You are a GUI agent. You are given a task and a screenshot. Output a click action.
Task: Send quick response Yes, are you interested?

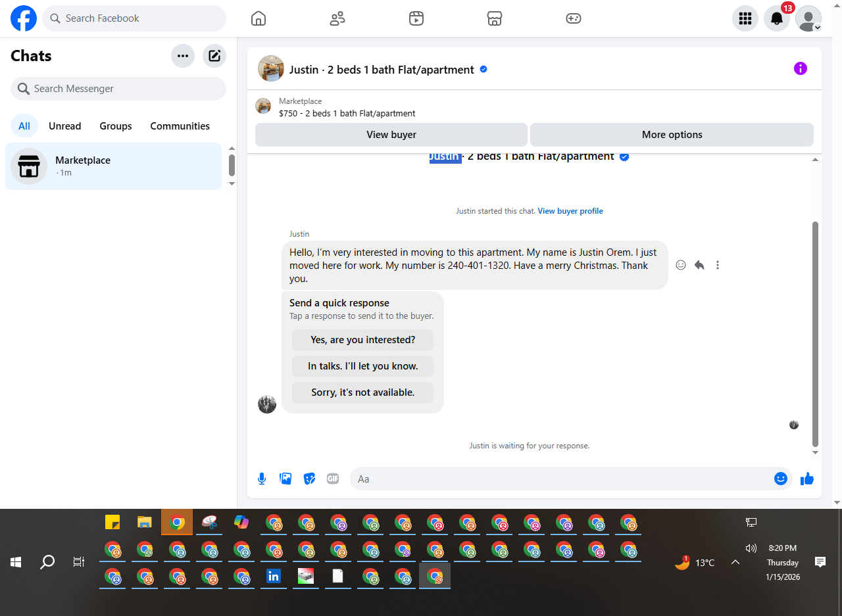click(x=363, y=340)
